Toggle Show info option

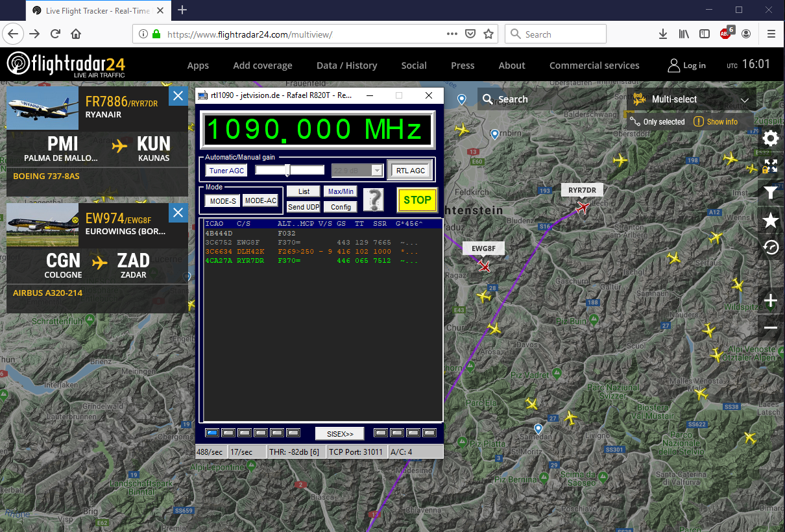(716, 121)
